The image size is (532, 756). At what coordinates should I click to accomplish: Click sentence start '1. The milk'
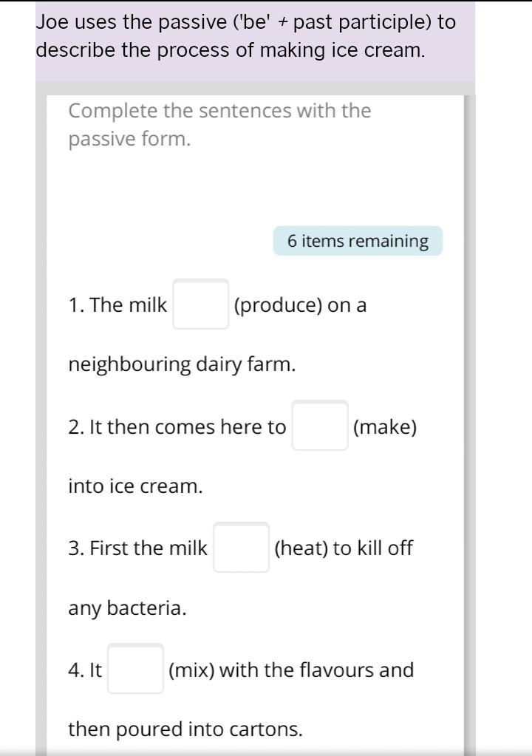click(x=117, y=305)
